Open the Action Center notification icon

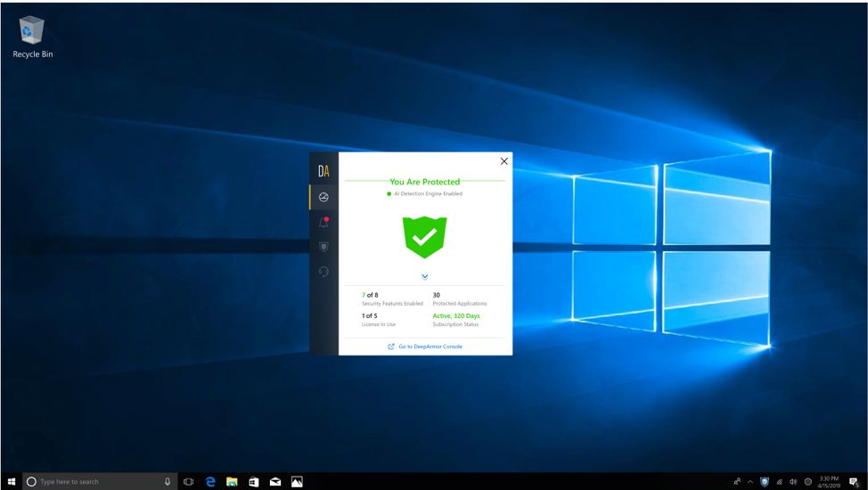(x=854, y=482)
